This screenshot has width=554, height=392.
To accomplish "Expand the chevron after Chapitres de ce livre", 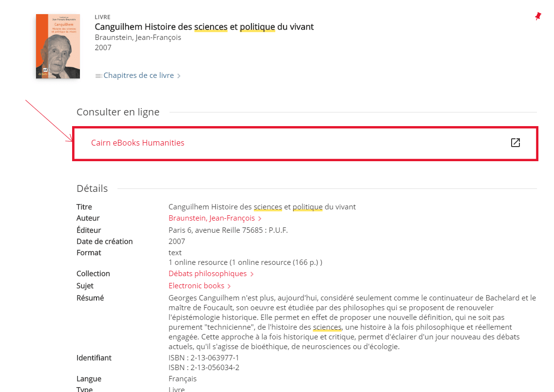I will 179,76.
